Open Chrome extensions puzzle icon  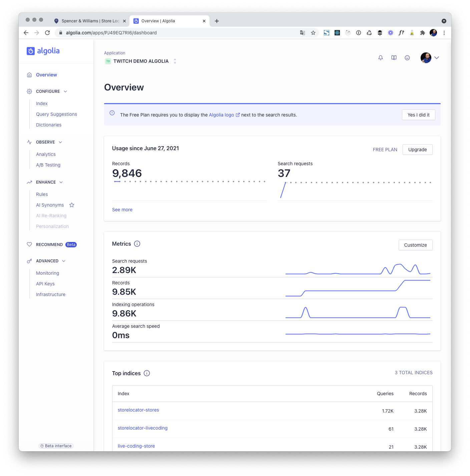(423, 33)
